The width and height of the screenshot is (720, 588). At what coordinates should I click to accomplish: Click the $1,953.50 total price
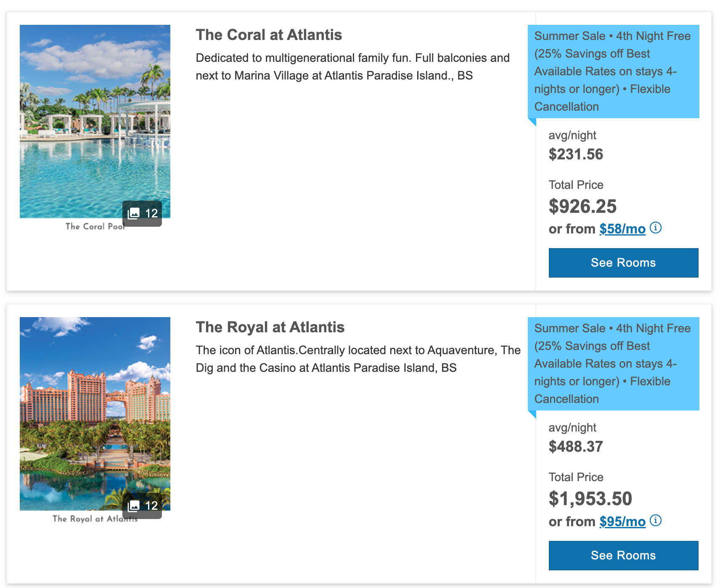pyautogui.click(x=590, y=499)
